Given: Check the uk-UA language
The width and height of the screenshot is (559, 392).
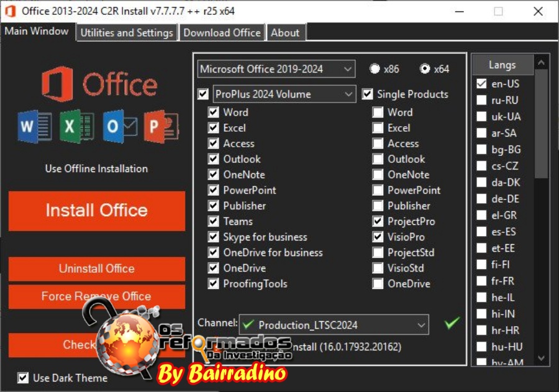Looking at the screenshot, I should pos(481,117).
